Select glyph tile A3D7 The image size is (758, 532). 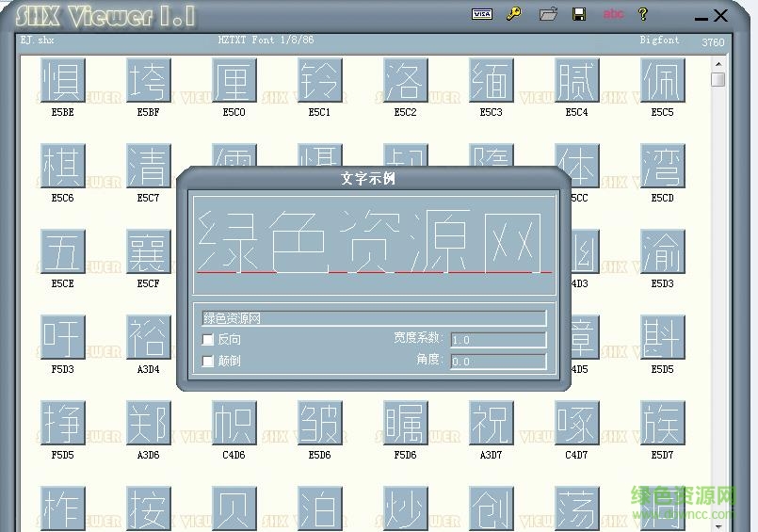(x=492, y=423)
